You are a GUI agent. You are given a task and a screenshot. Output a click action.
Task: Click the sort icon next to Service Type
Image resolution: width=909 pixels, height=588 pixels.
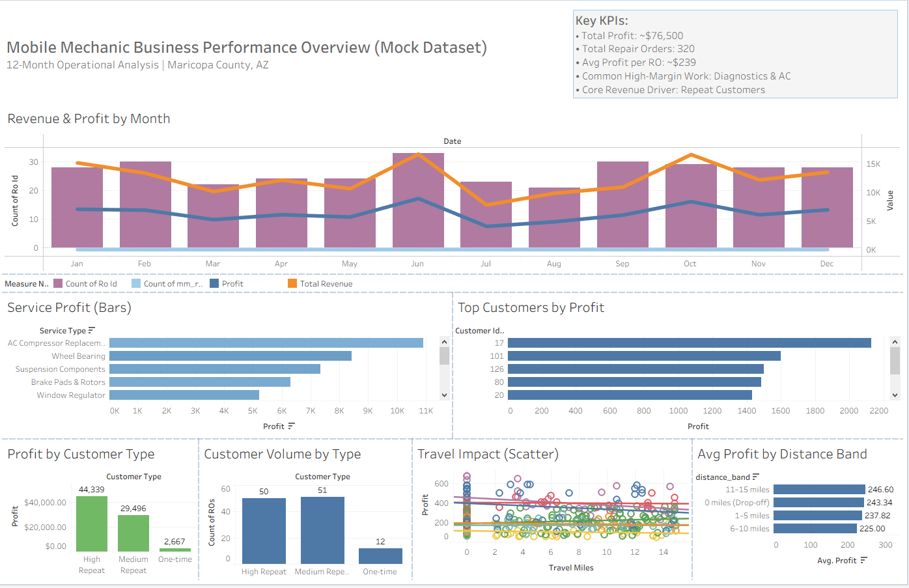tap(93, 330)
